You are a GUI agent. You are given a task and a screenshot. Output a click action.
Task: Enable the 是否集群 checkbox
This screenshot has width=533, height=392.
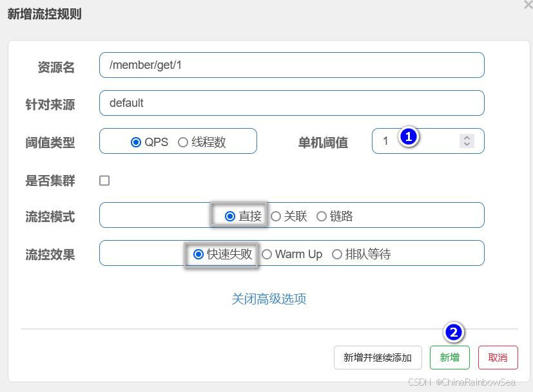click(x=104, y=181)
